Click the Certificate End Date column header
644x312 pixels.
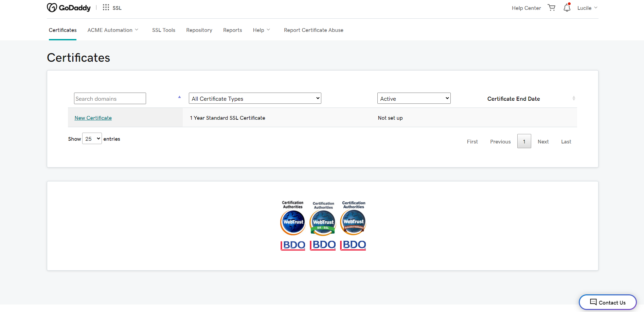514,99
